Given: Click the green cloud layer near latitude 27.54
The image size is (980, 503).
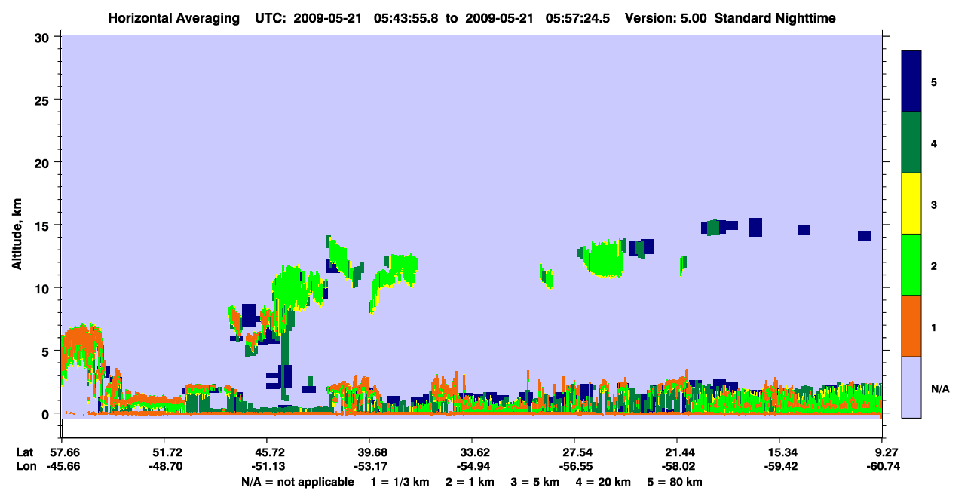Looking at the screenshot, I should pyautogui.click(x=605, y=259).
